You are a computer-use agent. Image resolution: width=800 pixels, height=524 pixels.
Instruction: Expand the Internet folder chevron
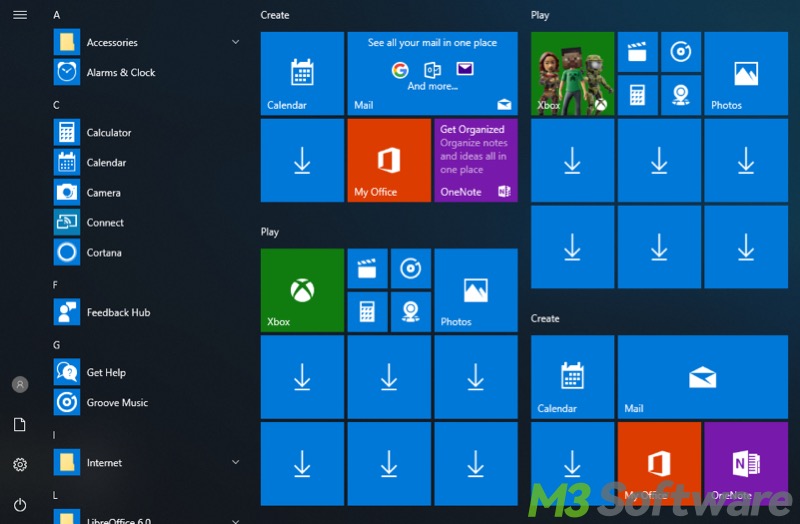[235, 462]
